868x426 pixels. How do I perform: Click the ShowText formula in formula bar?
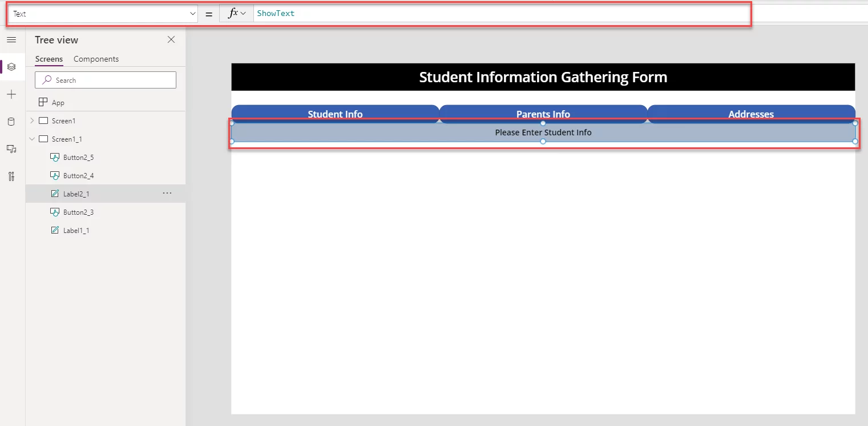click(276, 13)
